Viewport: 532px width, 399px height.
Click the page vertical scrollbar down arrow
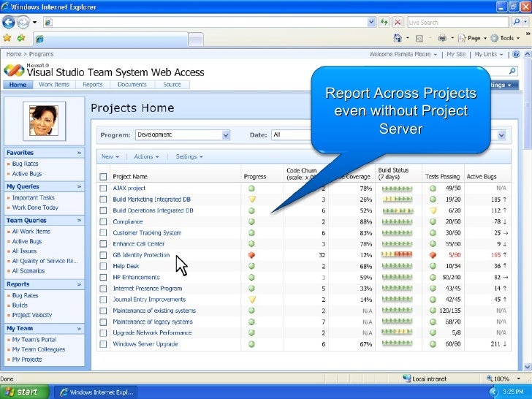click(x=528, y=367)
